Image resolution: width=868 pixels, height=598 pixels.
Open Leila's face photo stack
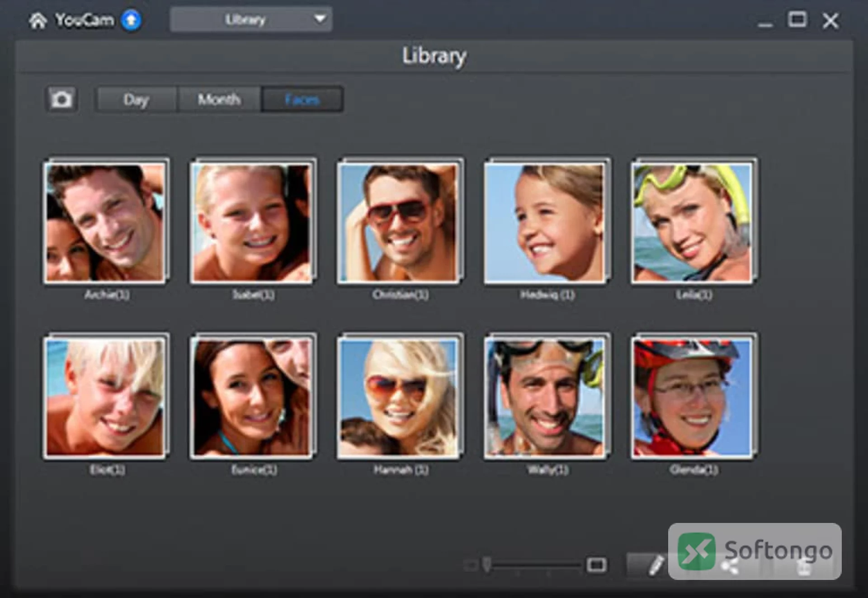(x=694, y=221)
